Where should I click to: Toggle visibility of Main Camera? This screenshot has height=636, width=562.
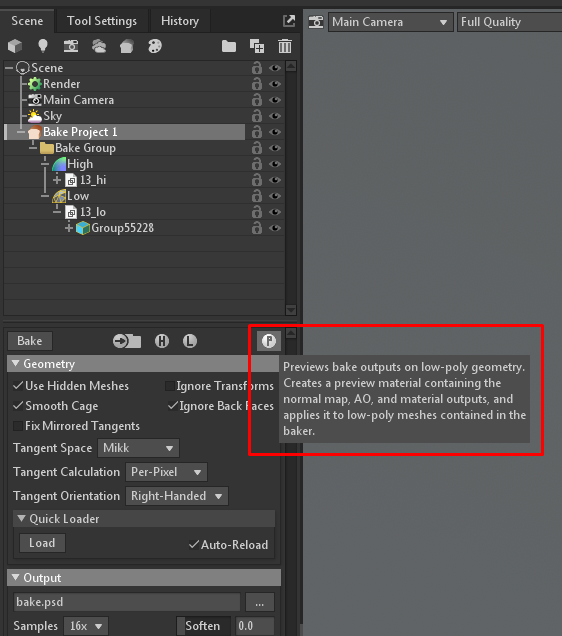pyautogui.click(x=275, y=100)
